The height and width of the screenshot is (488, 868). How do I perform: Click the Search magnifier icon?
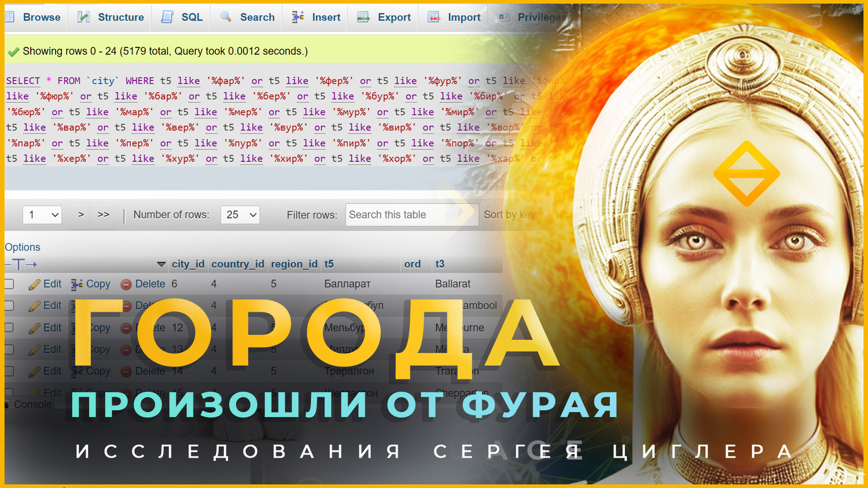coord(226,17)
